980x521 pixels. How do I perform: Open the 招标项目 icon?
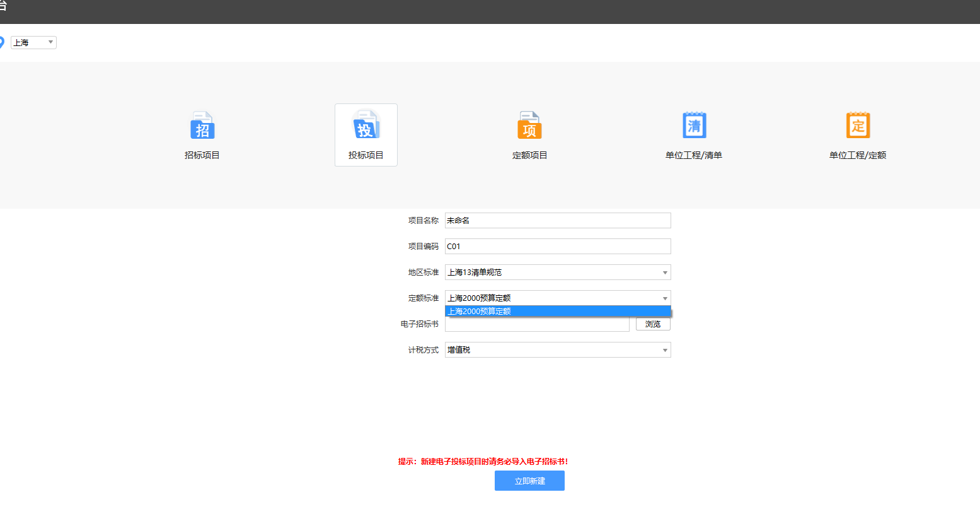[x=202, y=126]
